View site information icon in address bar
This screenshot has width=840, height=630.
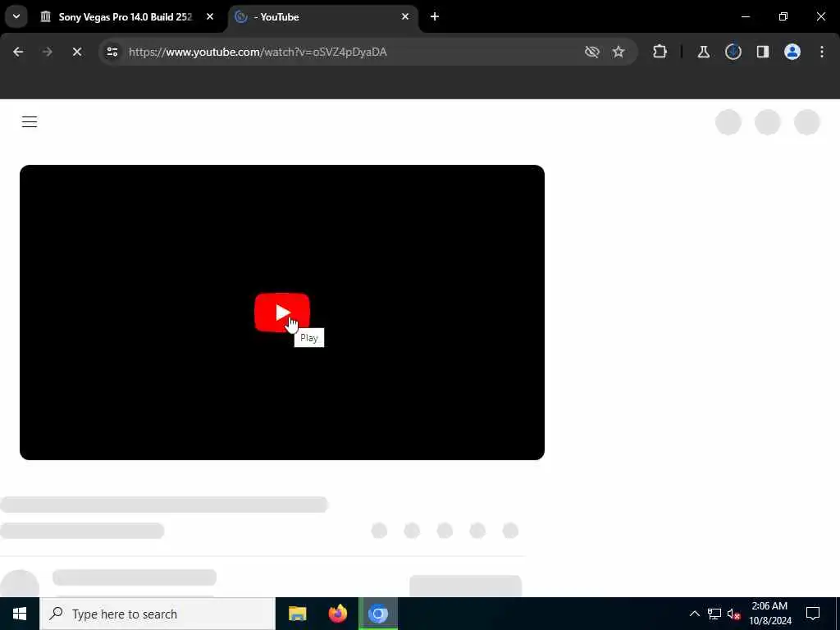pyautogui.click(x=112, y=52)
